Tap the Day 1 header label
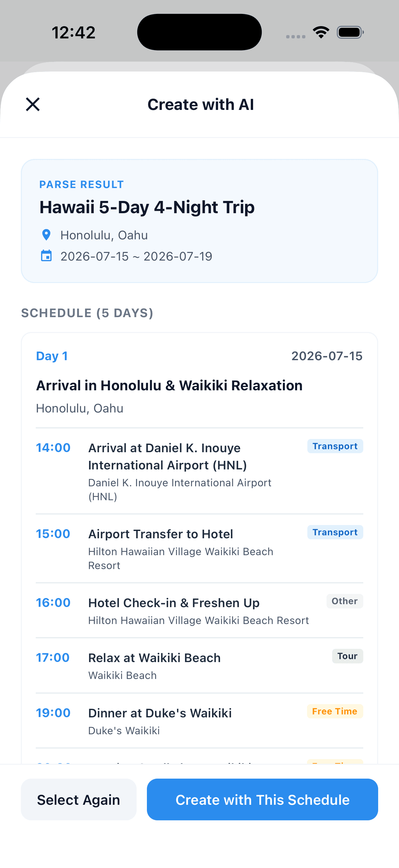Image resolution: width=399 pixels, height=868 pixels. (52, 356)
